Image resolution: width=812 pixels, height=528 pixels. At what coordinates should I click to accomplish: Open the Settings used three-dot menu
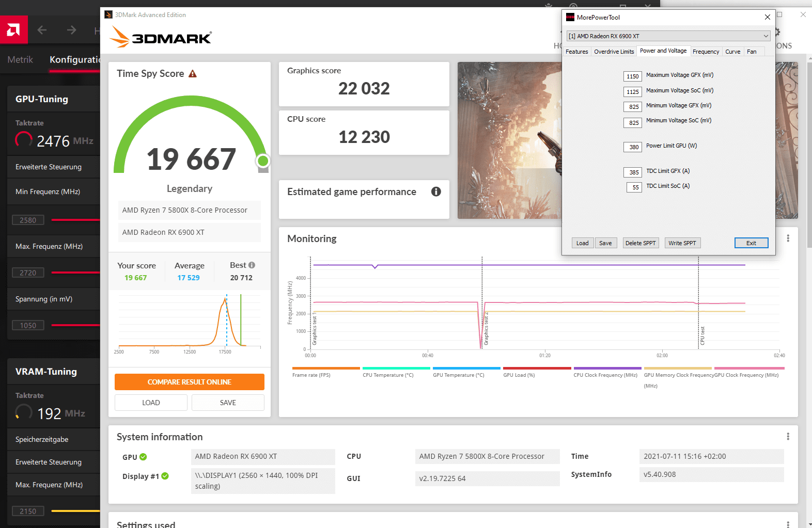[x=788, y=524]
